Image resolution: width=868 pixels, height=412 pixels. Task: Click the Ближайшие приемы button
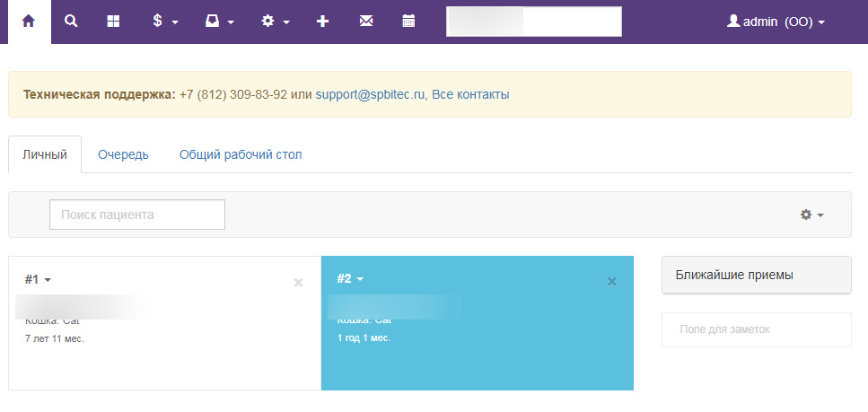pyautogui.click(x=756, y=275)
